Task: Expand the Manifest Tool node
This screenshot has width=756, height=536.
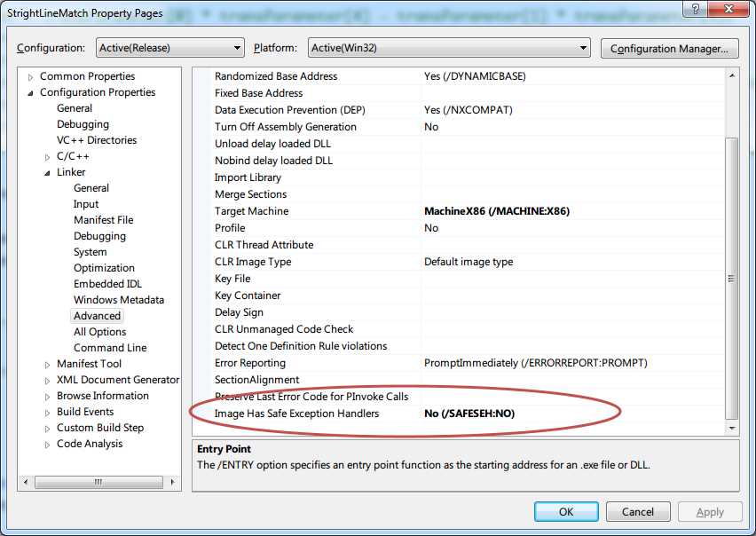Action: (47, 365)
